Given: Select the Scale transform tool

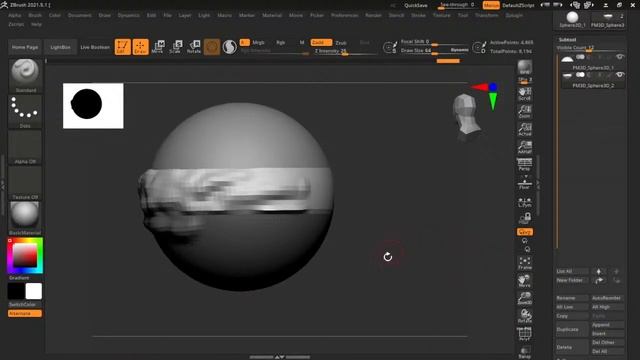Looking at the screenshot, I should point(176,47).
